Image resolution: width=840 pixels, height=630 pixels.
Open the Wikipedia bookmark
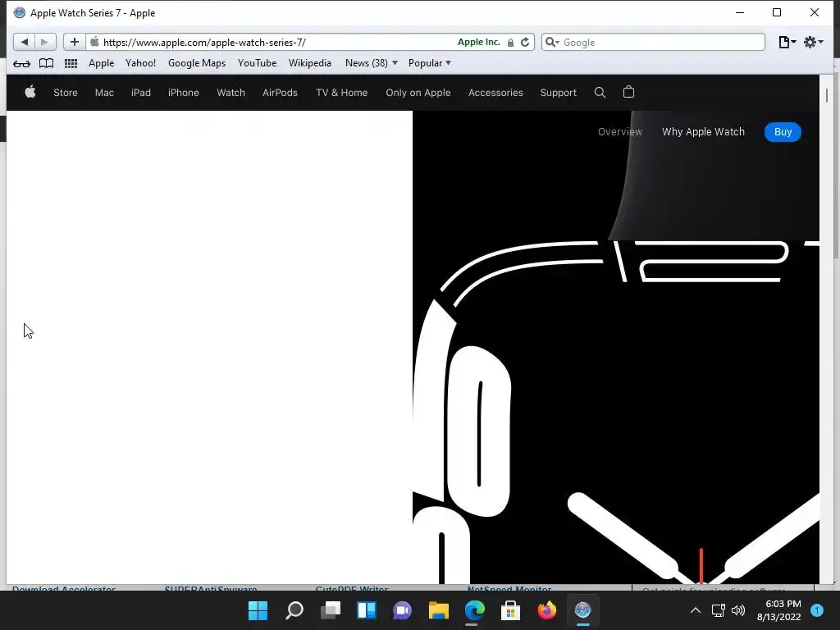(x=309, y=63)
